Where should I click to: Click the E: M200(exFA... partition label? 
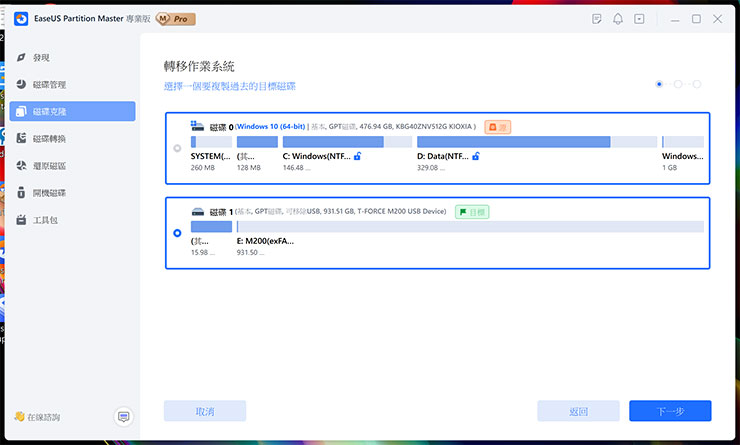pyautogui.click(x=265, y=241)
